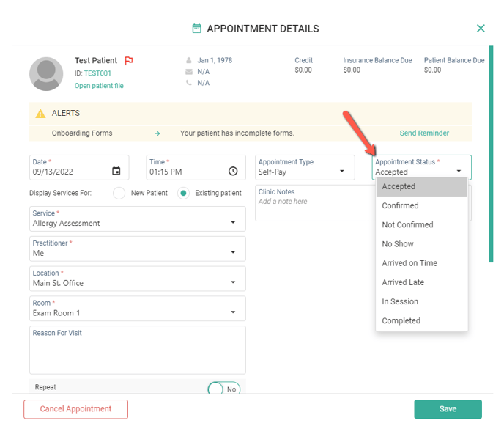Viewport: 504px width, 437px height.
Task: Select No Show status option
Action: (398, 244)
